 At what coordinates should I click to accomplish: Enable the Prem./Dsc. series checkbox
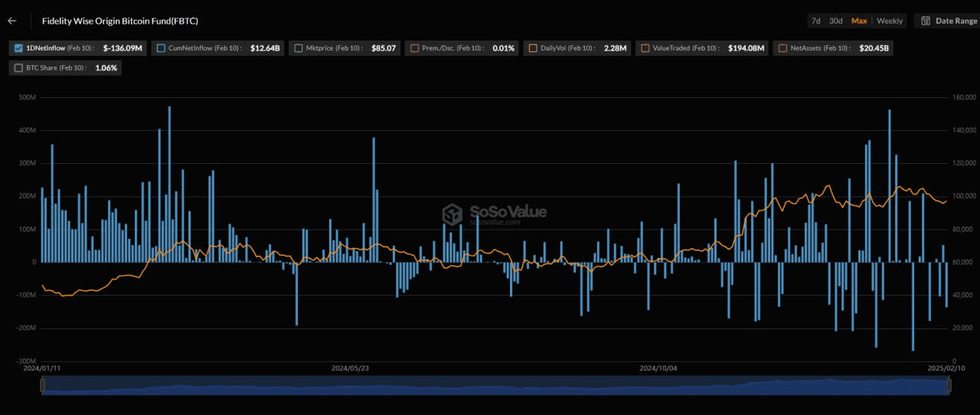coord(414,48)
